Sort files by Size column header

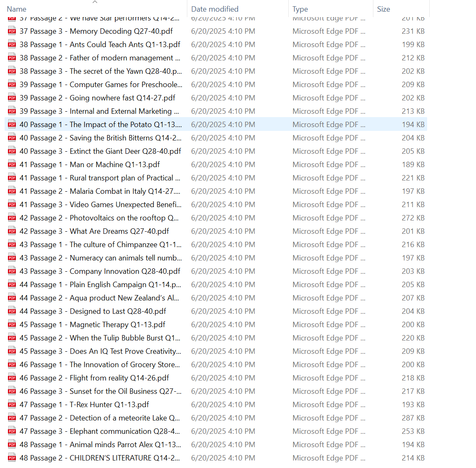coord(383,9)
